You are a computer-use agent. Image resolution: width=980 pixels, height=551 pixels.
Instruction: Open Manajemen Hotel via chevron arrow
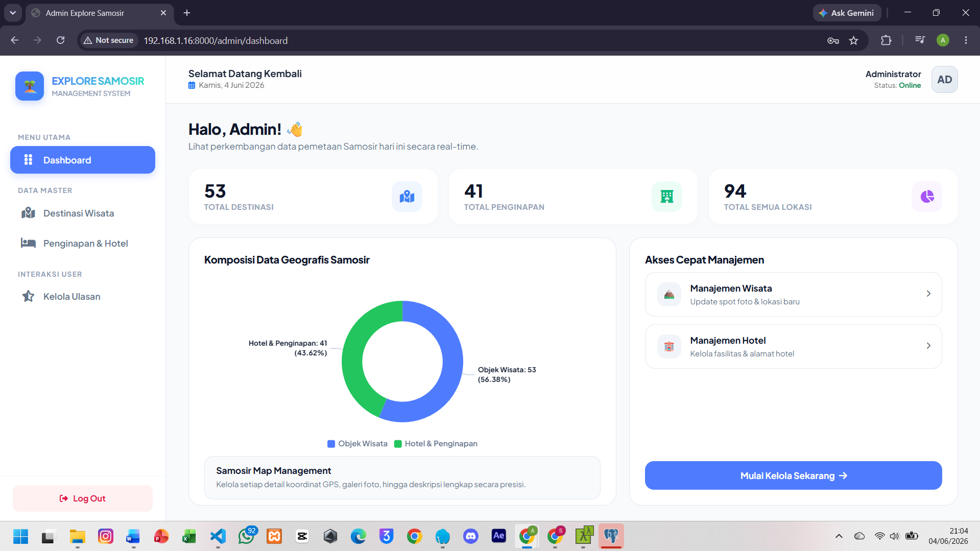tap(928, 346)
